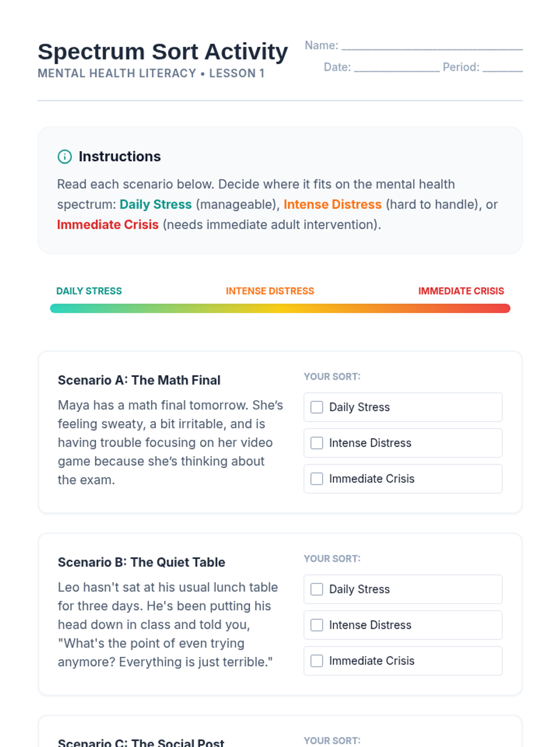Click the Scenario C: The Social Post heading
The height and width of the screenshot is (747, 560).
tap(141, 742)
